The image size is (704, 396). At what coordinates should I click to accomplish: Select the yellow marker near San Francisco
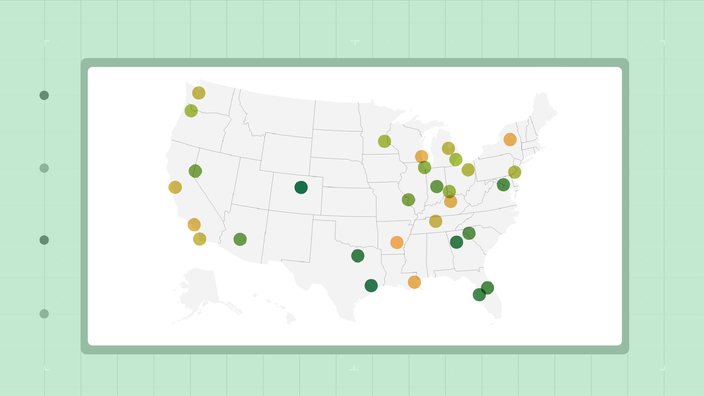pos(175,187)
